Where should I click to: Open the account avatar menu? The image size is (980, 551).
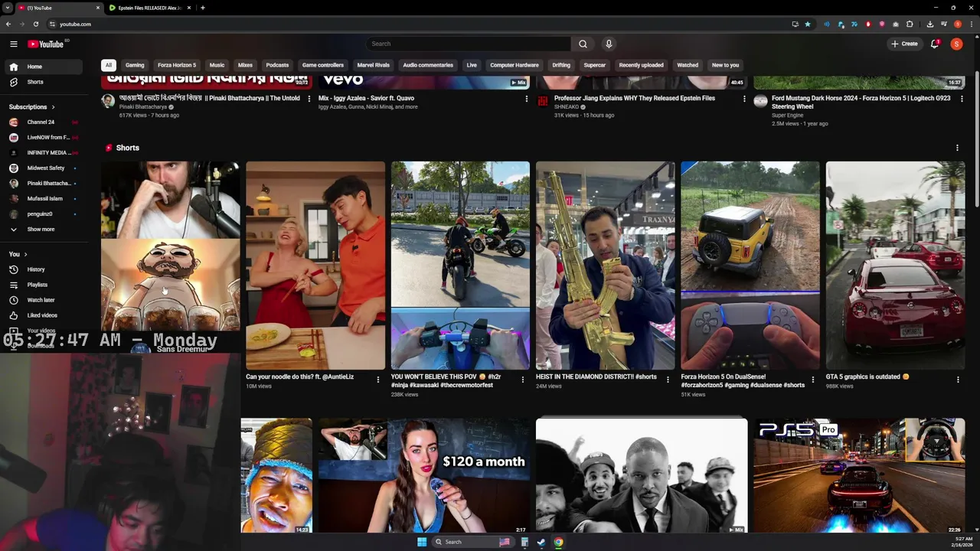coord(956,44)
